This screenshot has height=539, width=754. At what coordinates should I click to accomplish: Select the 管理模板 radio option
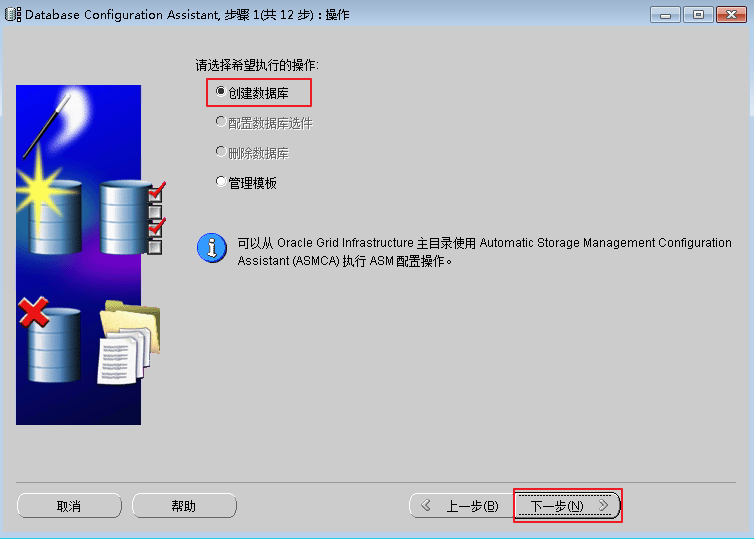pyautogui.click(x=221, y=183)
